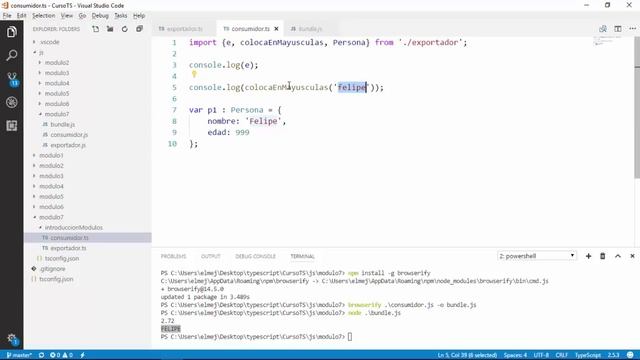
Task: Open the Extensions view in activity bar
Action: [11, 126]
